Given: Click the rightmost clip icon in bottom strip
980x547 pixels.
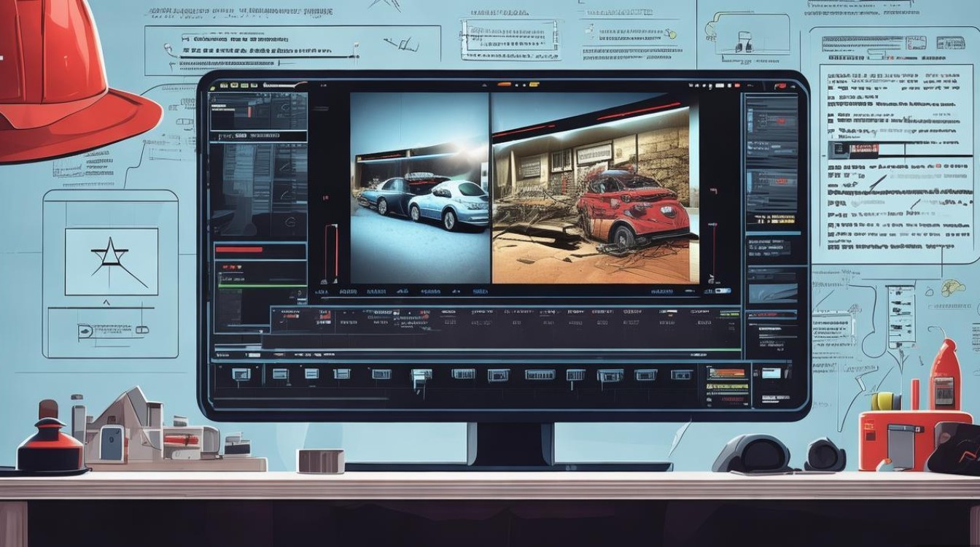Looking at the screenshot, I should pos(681,375).
